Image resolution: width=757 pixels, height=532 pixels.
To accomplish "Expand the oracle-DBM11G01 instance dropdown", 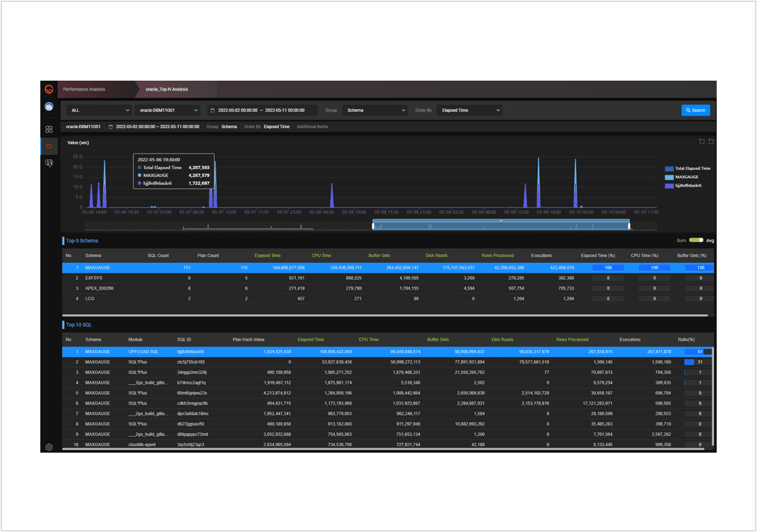I will coord(168,111).
